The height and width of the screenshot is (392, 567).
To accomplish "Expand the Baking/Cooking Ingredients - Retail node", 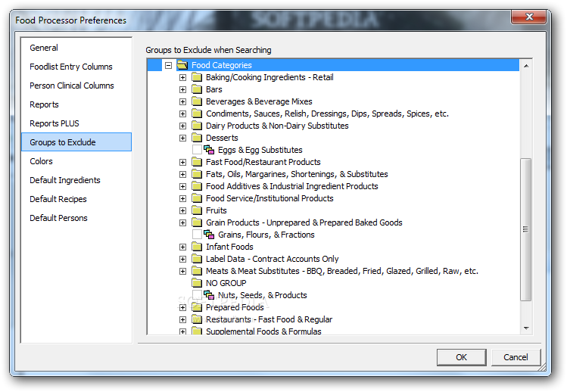I will pyautogui.click(x=182, y=77).
